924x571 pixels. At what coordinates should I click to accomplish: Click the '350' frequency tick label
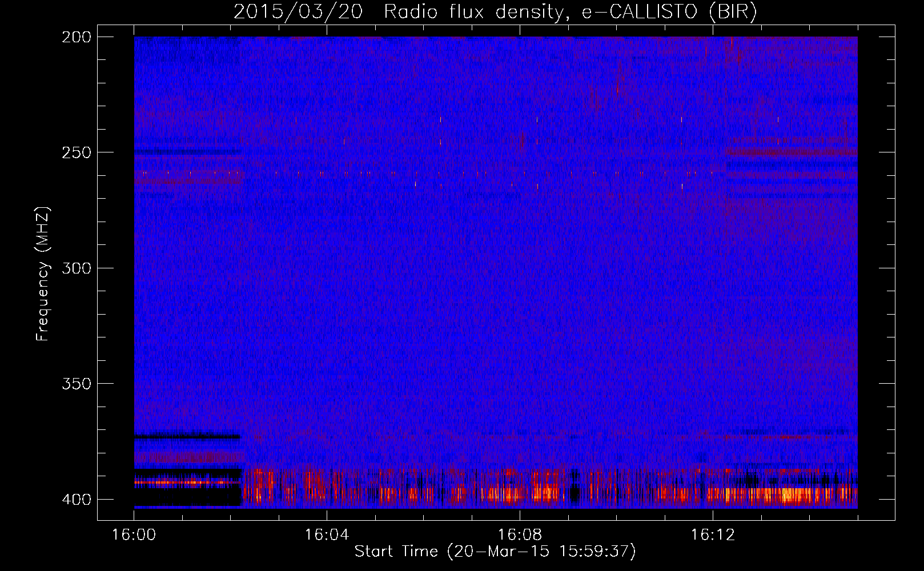point(77,384)
